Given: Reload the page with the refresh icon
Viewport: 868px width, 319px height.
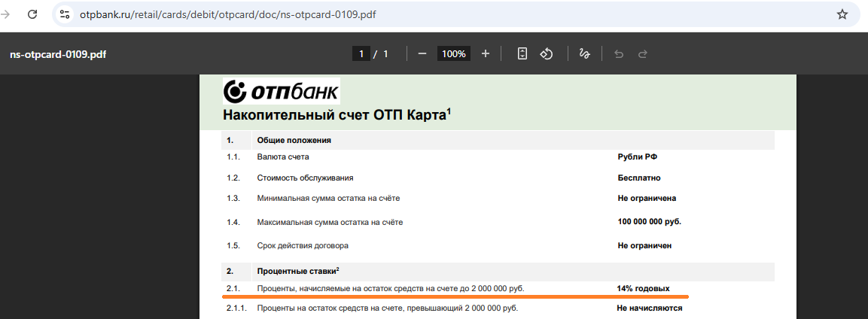Looking at the screenshot, I should [x=32, y=14].
